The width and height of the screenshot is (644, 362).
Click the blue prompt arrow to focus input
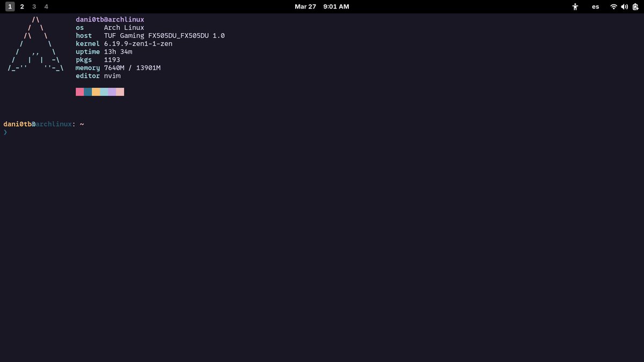[x=5, y=132]
